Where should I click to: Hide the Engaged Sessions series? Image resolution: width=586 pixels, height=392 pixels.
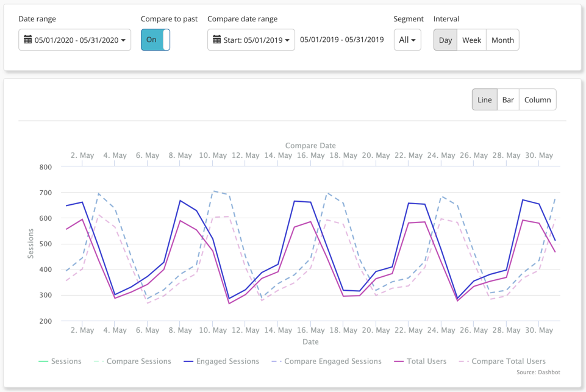pyautogui.click(x=221, y=362)
